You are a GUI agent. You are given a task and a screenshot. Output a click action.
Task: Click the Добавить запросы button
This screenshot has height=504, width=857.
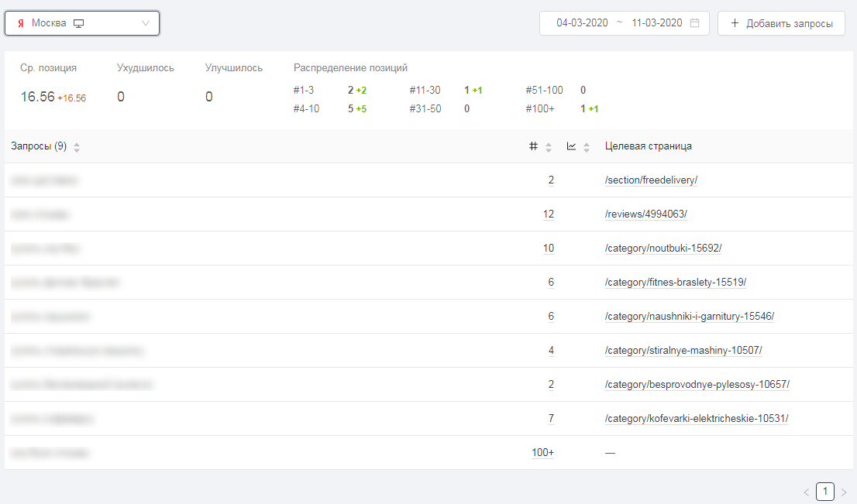coord(781,23)
